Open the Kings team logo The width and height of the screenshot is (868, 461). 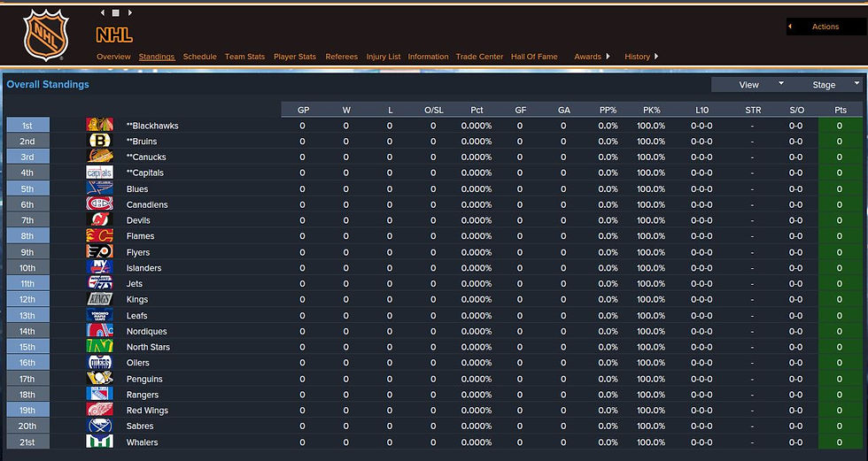(99, 299)
